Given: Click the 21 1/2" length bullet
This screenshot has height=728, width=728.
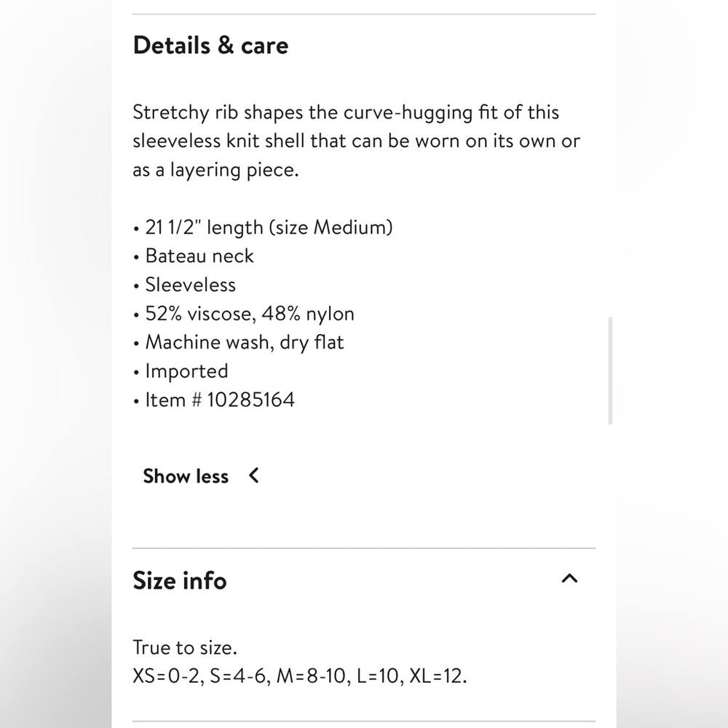Looking at the screenshot, I should [269, 227].
